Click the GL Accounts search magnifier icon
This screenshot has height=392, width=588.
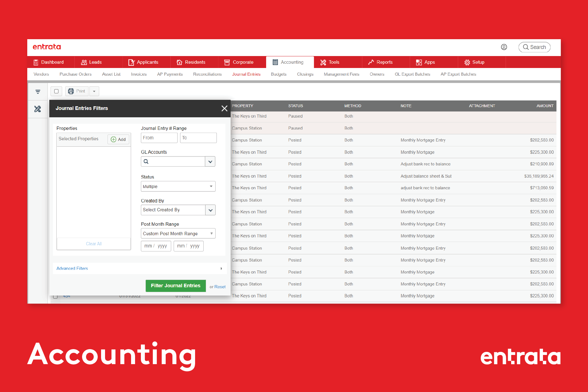(146, 161)
